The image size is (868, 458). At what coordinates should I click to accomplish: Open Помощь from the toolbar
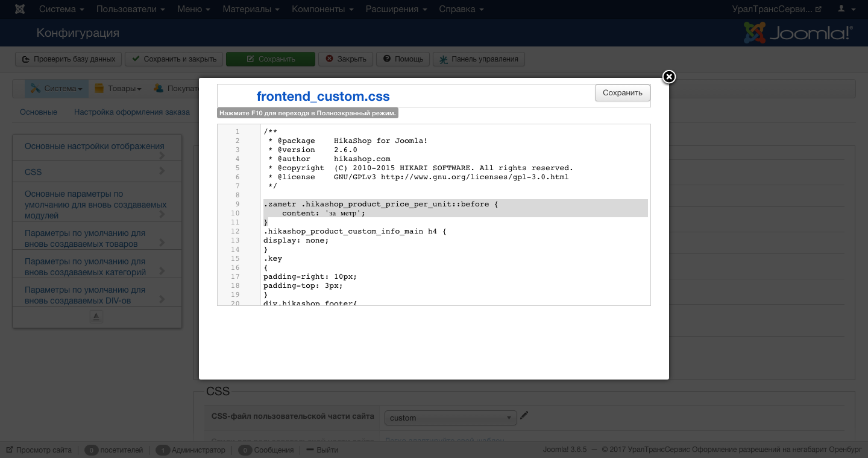[x=403, y=59]
